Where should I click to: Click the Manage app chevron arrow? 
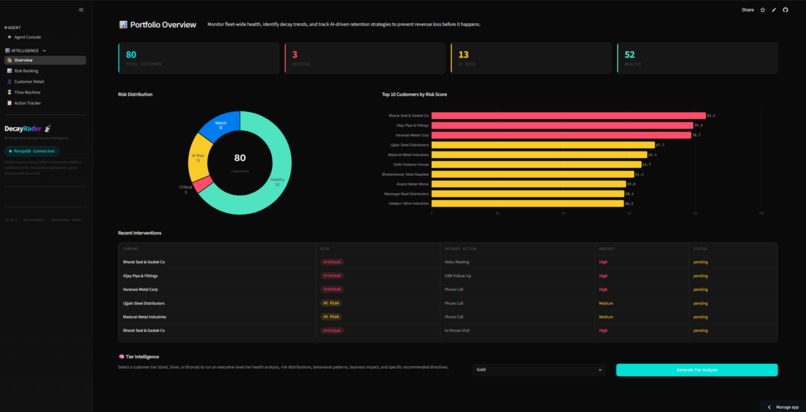[x=769, y=407]
